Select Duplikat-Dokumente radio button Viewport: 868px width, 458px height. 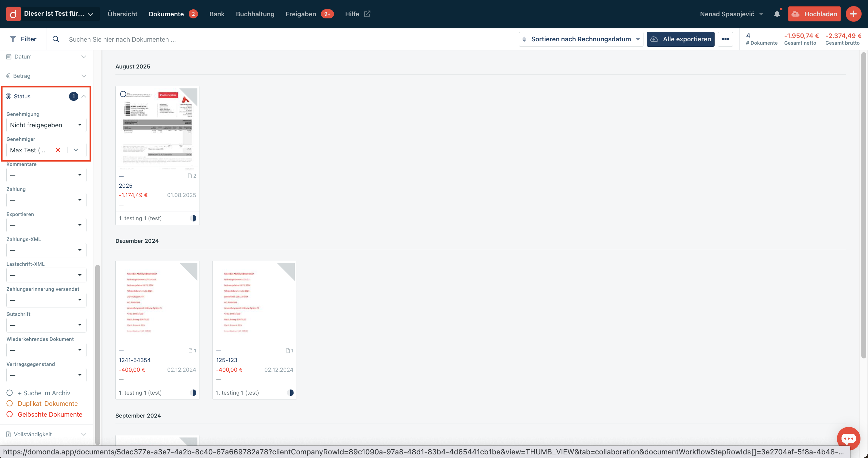10,403
